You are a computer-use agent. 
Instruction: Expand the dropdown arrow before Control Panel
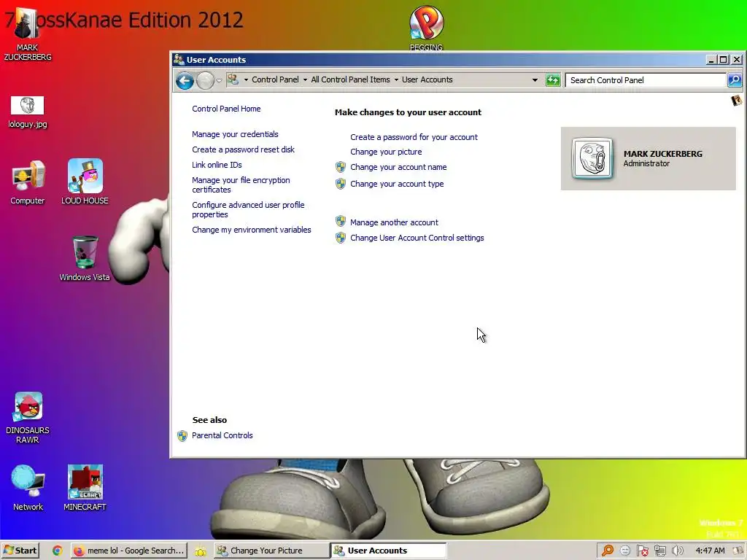click(246, 80)
